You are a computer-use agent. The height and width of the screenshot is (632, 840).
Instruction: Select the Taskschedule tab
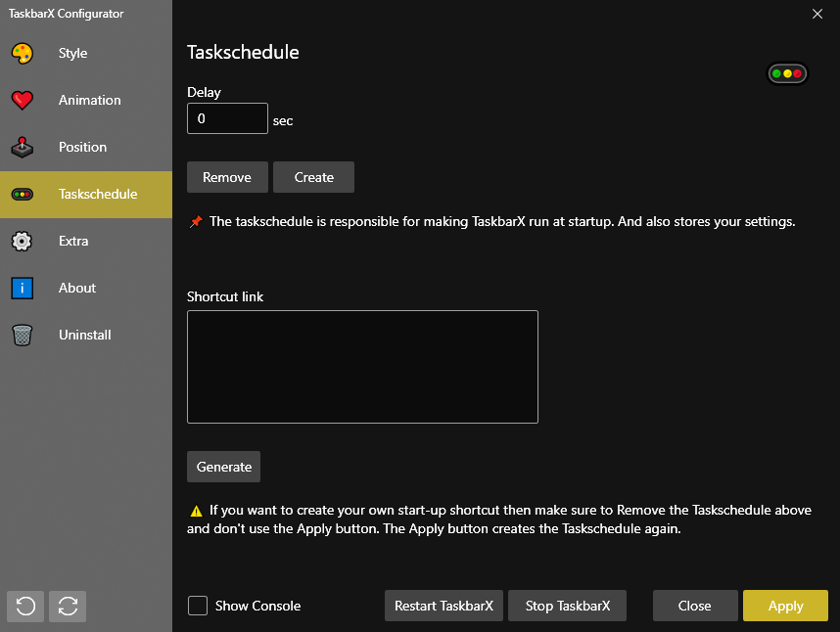[86, 195]
